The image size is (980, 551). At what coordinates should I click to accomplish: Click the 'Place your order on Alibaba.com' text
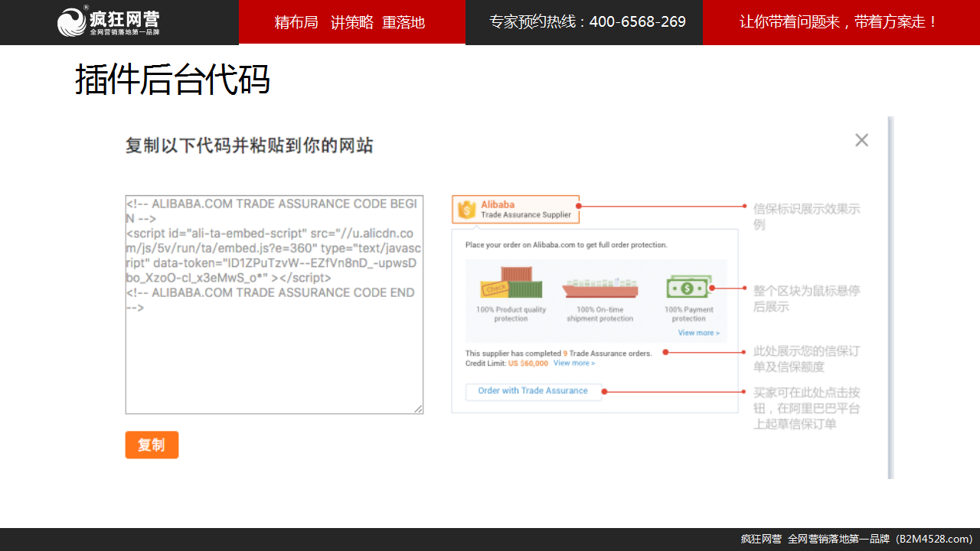tap(566, 245)
